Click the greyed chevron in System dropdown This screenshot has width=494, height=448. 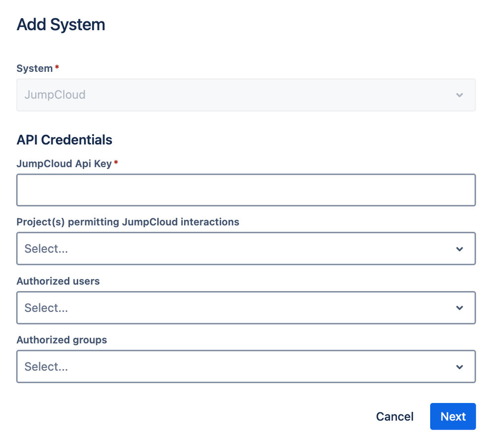[460, 95]
